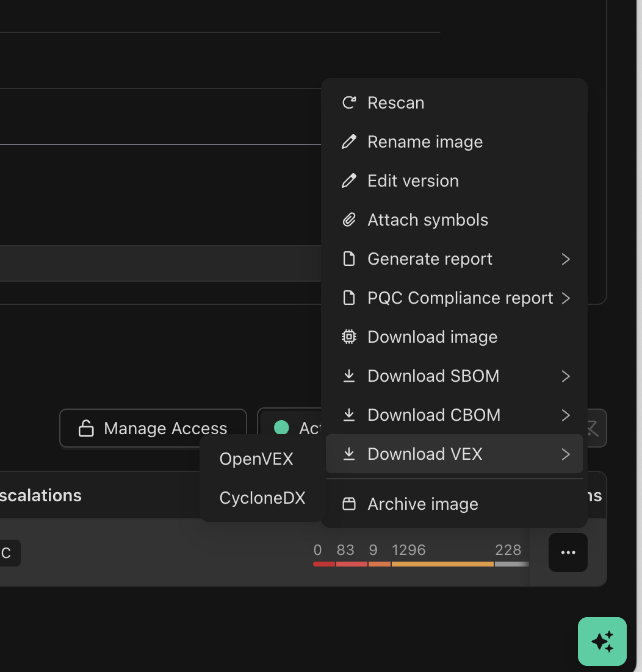The width and height of the screenshot is (642, 672).
Task: Click the count 1296 above the severity bar
Action: [x=408, y=549]
